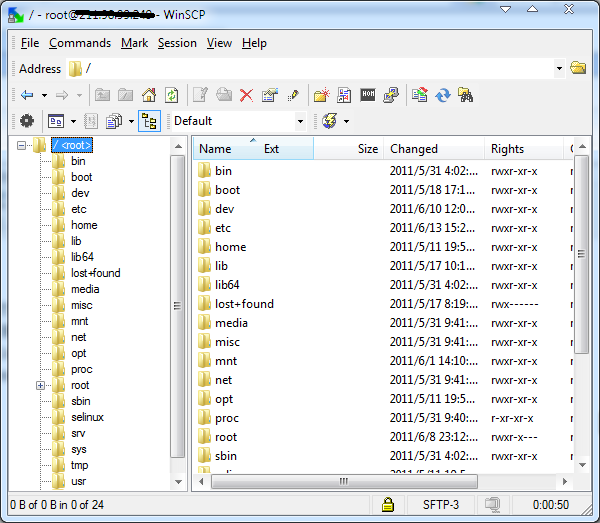This screenshot has width=600, height=523.
Task: Expand the root folder in tree
Action: (x=41, y=385)
